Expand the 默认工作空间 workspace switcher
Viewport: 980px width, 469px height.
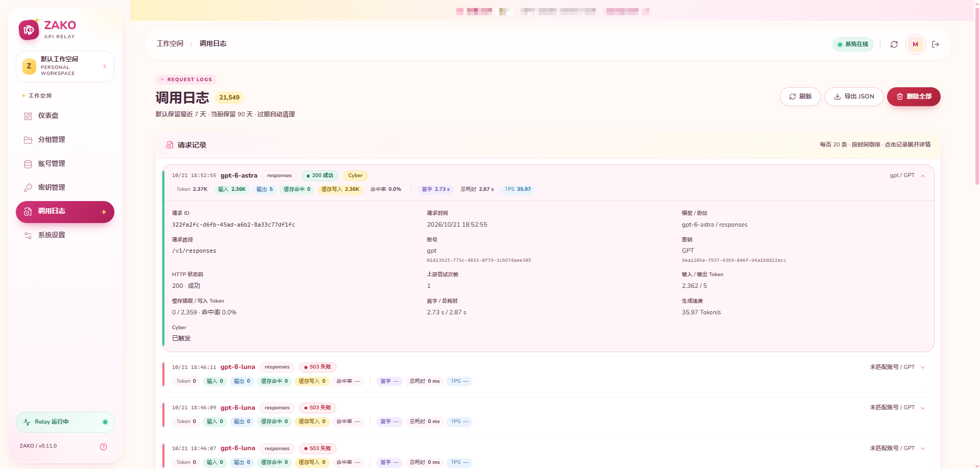(x=65, y=66)
